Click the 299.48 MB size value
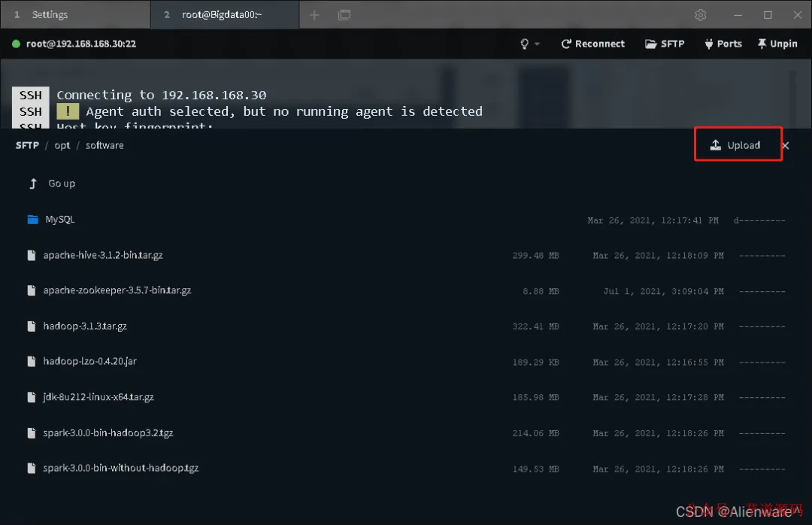 click(x=535, y=256)
